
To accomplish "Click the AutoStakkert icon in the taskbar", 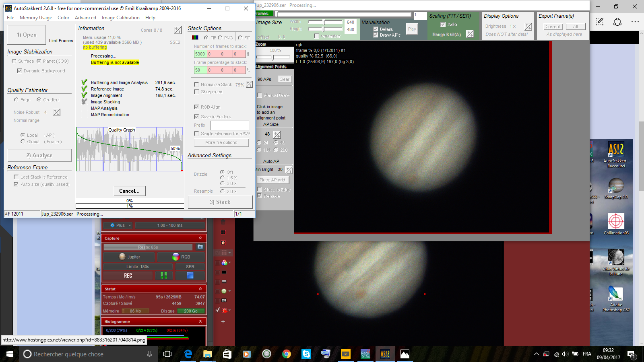I will [385, 354].
